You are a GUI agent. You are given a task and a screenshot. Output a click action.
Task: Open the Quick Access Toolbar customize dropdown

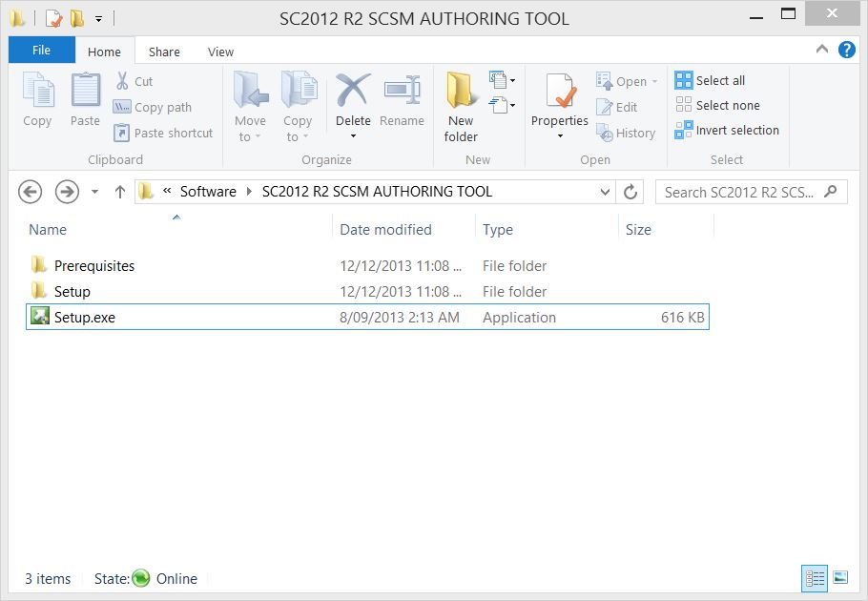pos(98,18)
